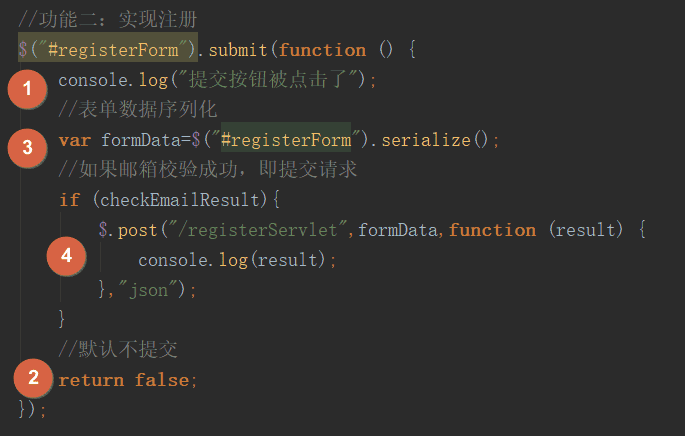The height and width of the screenshot is (436, 685).
Task: Click the checkEmailResult condition variable
Action: 180,200
